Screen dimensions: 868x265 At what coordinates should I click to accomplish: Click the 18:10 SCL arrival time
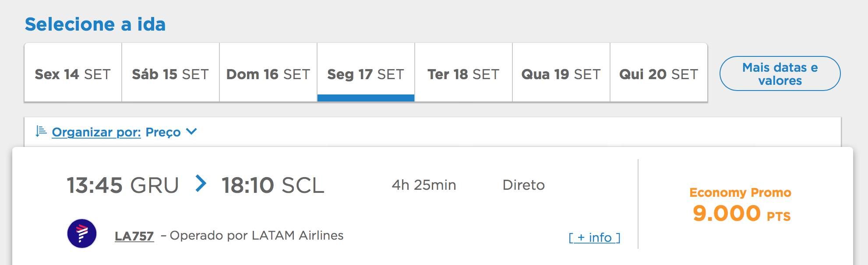(273, 185)
